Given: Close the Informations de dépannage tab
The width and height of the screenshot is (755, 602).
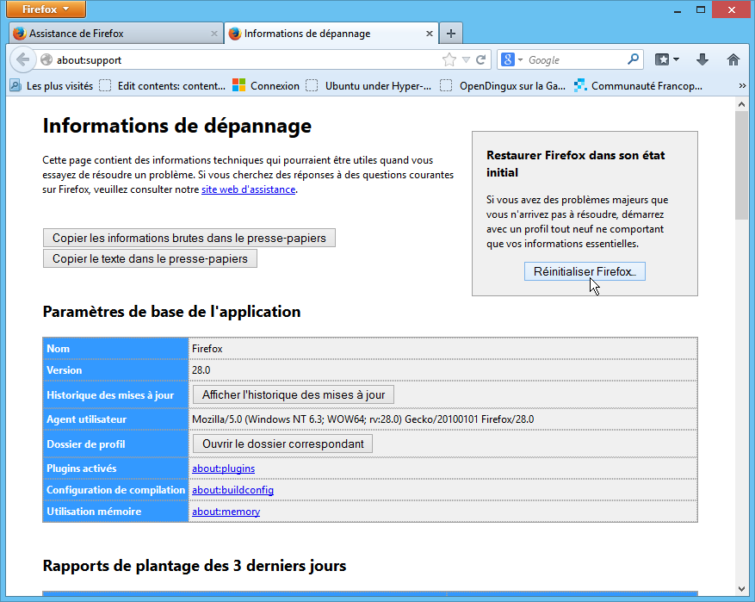Looking at the screenshot, I should coord(429,33).
